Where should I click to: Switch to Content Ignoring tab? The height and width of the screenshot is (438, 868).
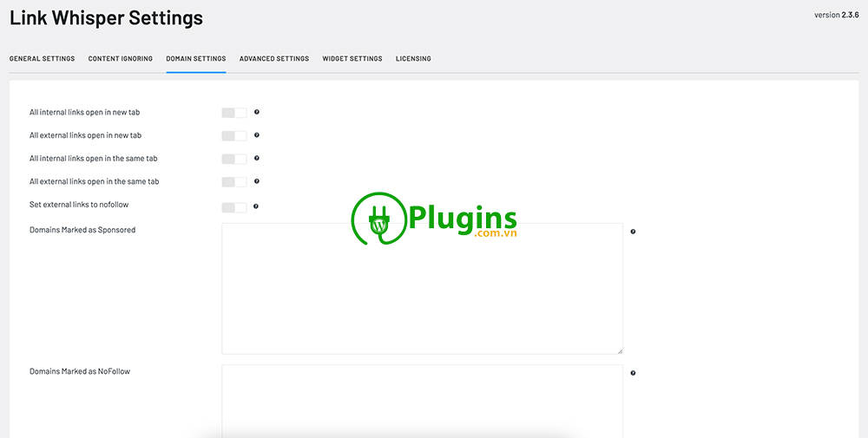click(121, 59)
